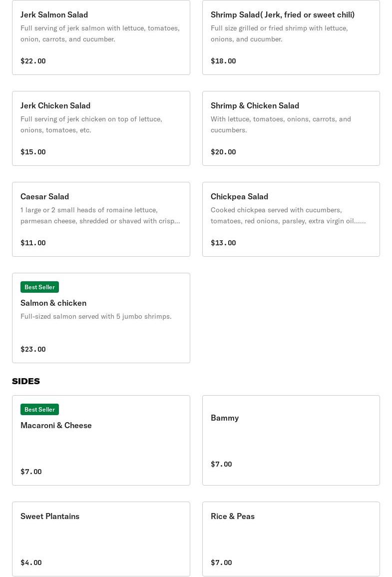This screenshot has width=392, height=577.
Task: Select the Bammy side item
Action: (x=225, y=418)
